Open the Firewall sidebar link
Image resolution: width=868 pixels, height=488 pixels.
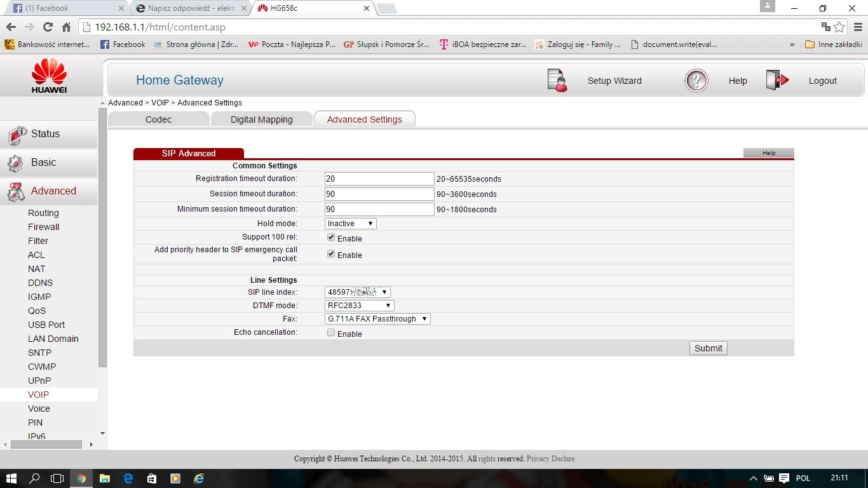tap(43, 227)
